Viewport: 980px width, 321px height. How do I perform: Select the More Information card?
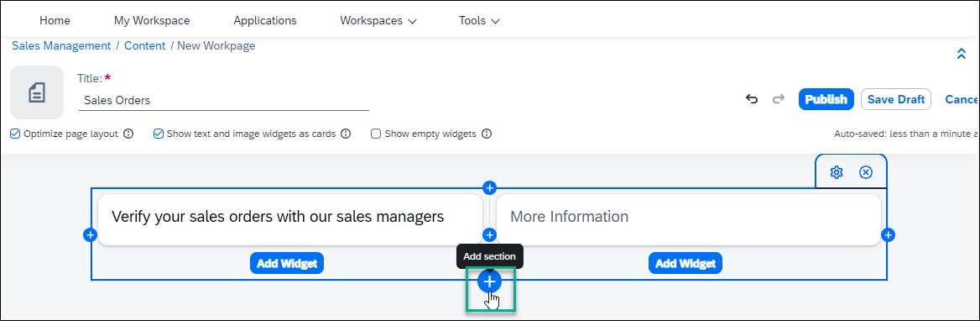[689, 219]
